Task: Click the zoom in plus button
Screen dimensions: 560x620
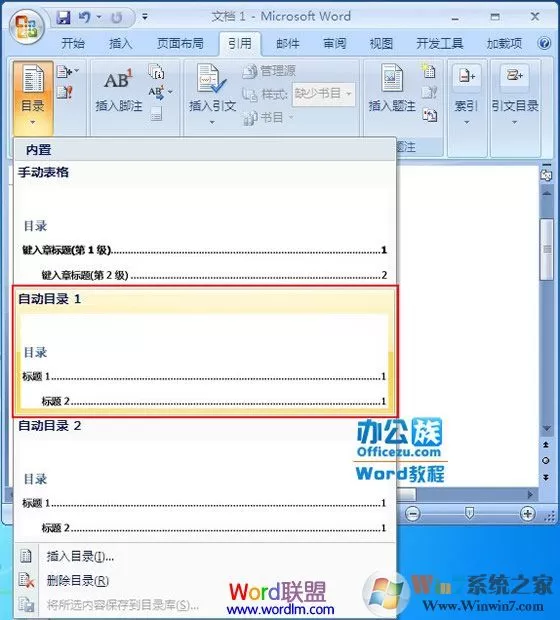Action: (527, 514)
